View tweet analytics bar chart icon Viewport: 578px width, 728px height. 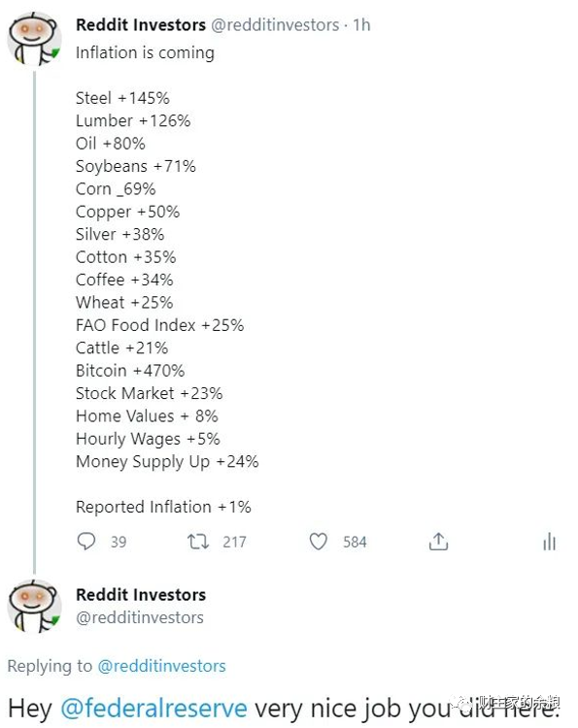[x=549, y=542]
